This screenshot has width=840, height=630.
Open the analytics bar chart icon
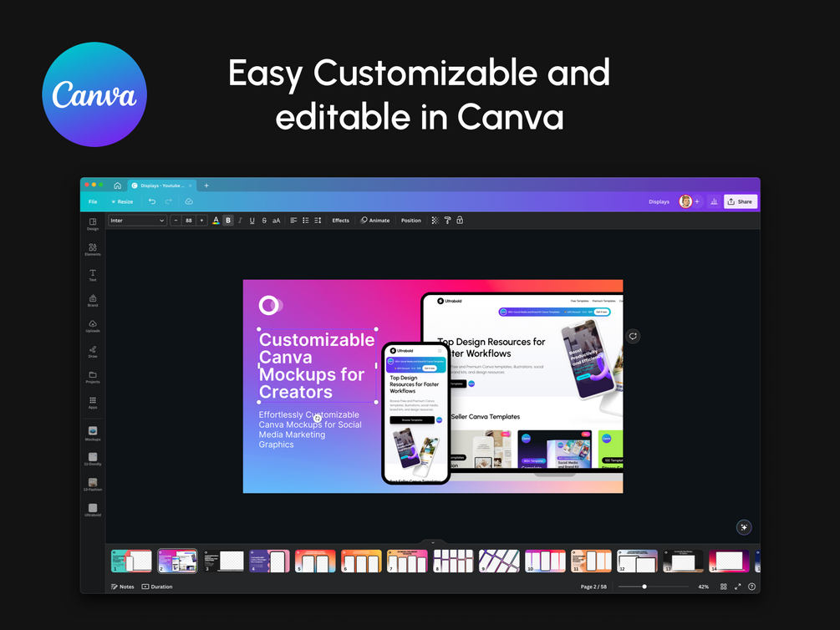(x=714, y=201)
